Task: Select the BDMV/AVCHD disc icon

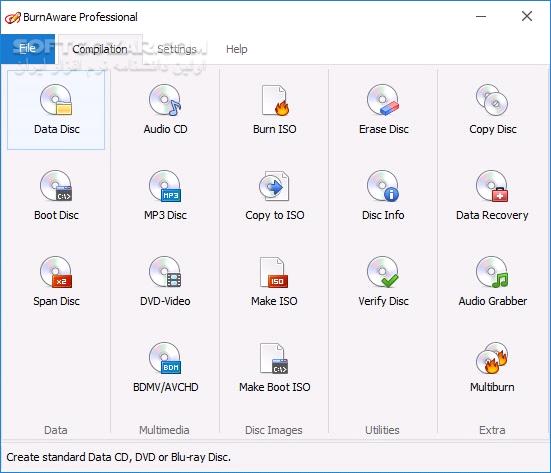Action: coord(165,358)
